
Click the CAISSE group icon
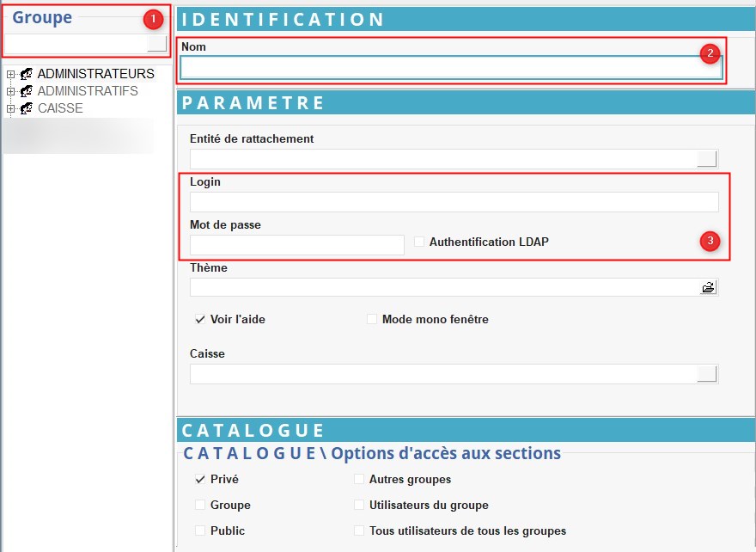click(x=27, y=108)
